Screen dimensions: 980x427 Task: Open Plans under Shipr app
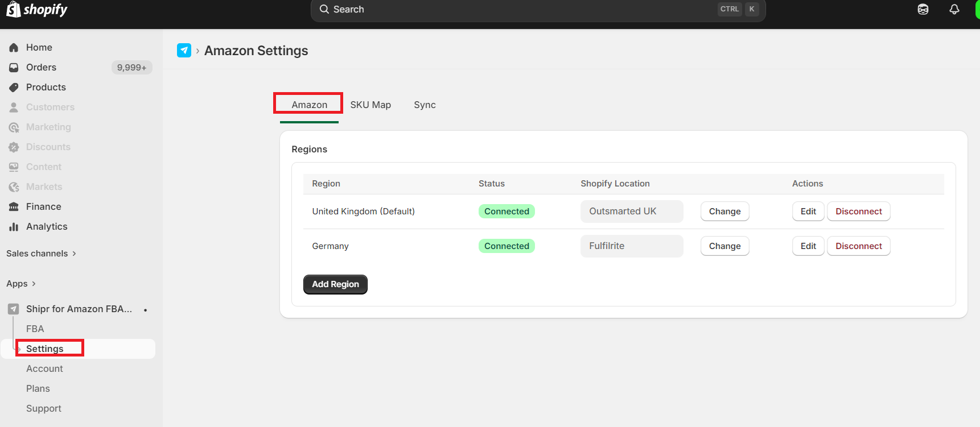pos(38,389)
